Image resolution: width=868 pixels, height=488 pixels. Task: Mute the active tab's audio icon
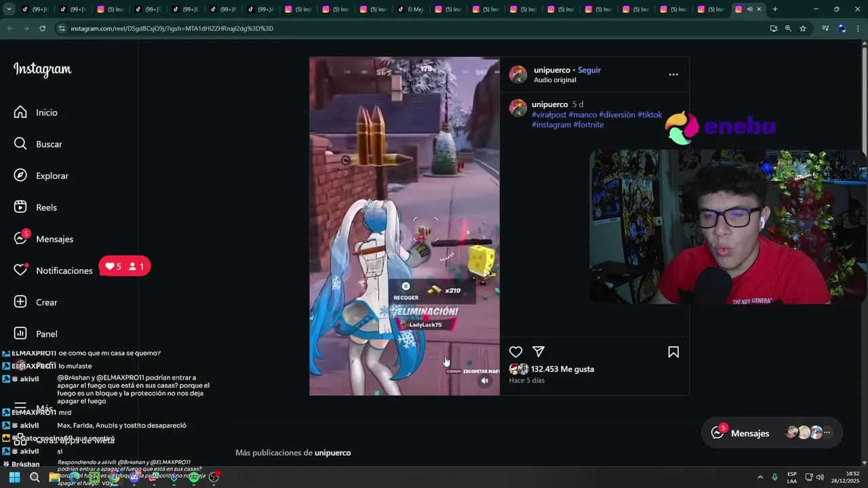749,9
